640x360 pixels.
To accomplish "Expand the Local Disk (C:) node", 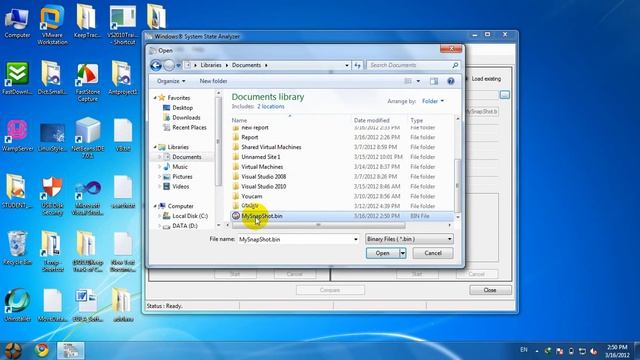I will point(160,216).
